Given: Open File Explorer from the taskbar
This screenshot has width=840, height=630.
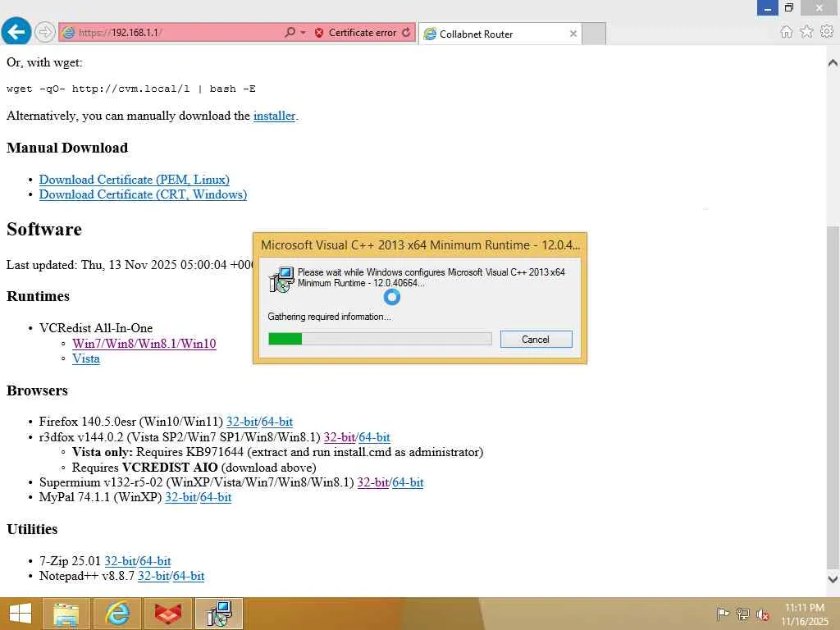Looking at the screenshot, I should (x=66, y=614).
